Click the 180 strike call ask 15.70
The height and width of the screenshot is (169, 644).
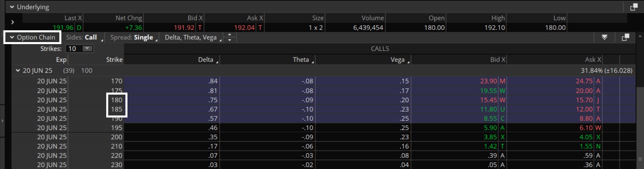[584, 100]
